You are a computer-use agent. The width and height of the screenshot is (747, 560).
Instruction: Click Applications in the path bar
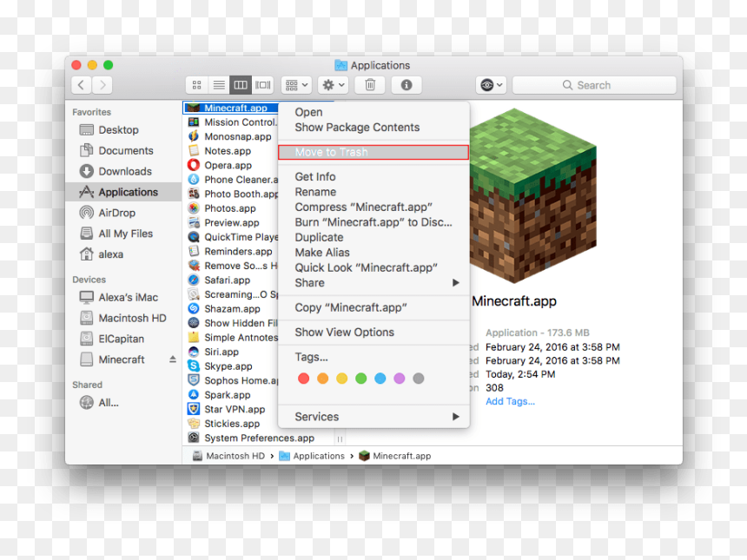point(312,456)
